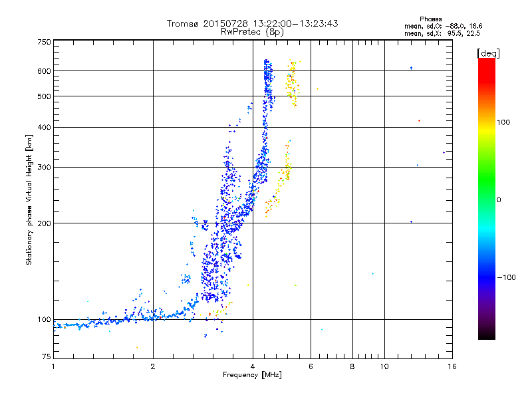
Task: Click y-axis tick label '75'
Action: coord(47,356)
